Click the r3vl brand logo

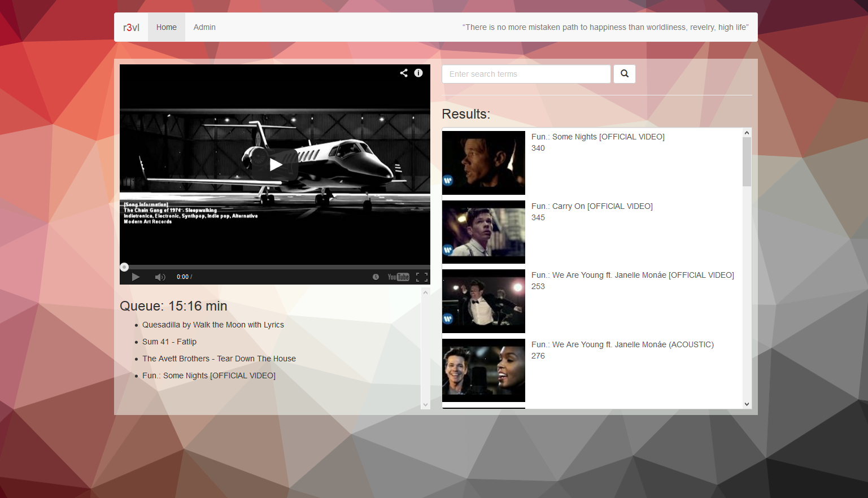pyautogui.click(x=131, y=27)
